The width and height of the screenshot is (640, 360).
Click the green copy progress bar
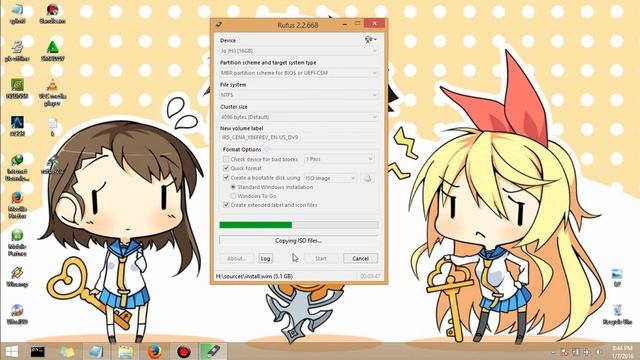pos(298,225)
